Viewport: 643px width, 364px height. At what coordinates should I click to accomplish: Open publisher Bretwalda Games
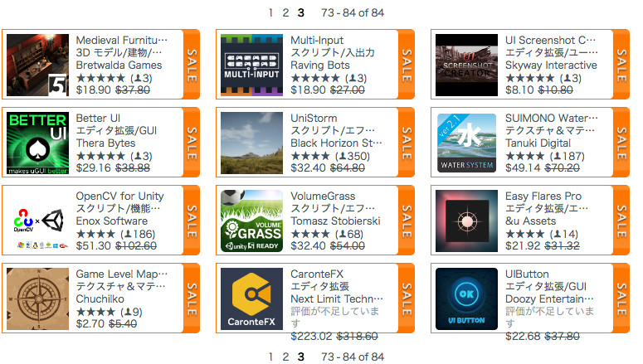click(119, 66)
